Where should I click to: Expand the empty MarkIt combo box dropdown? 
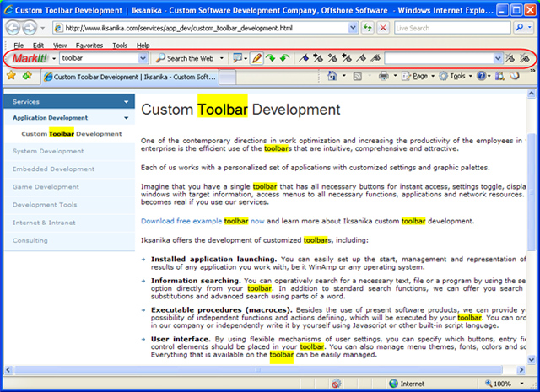pyautogui.click(x=498, y=58)
